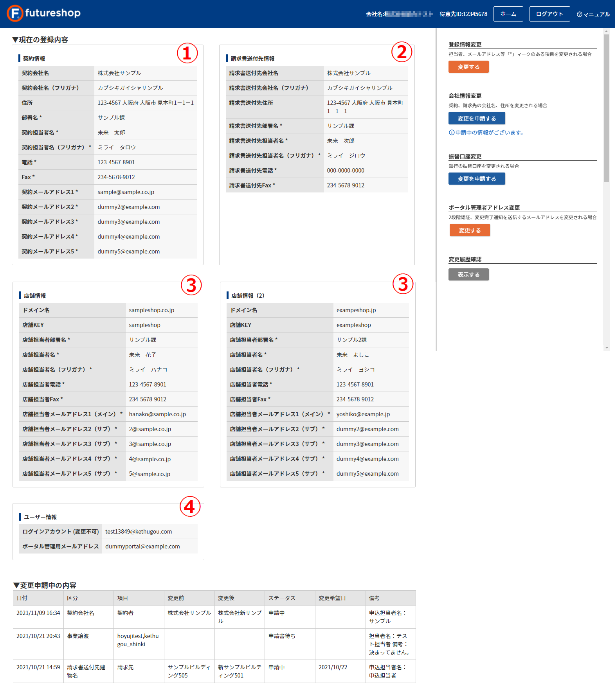Click 変更を申請する under 振替口座変更
This screenshot has height=692, width=616.
click(x=477, y=178)
